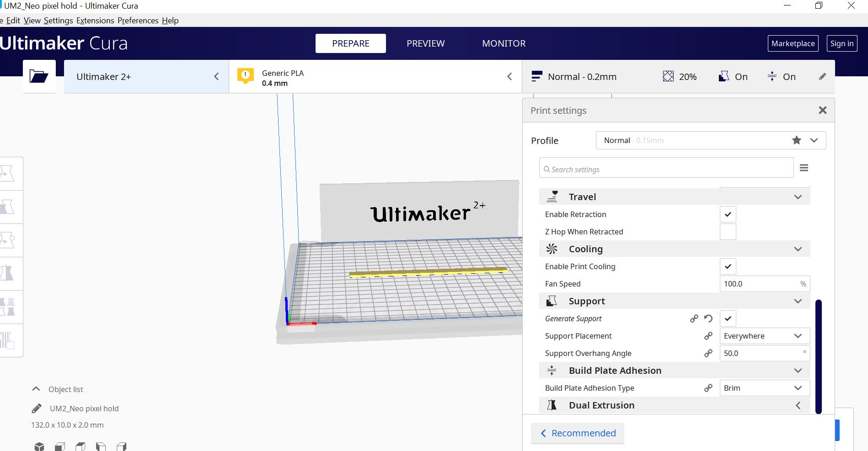The height and width of the screenshot is (451, 868).
Task: Collapse the Support settings section
Action: point(675,301)
